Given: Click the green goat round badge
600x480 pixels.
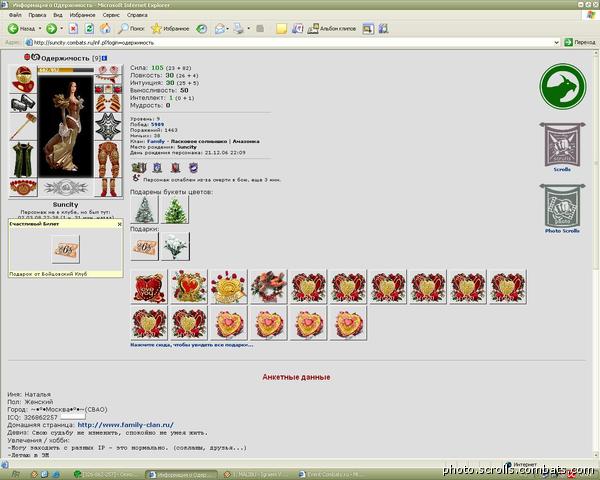Looking at the screenshot, I should pos(562,86).
